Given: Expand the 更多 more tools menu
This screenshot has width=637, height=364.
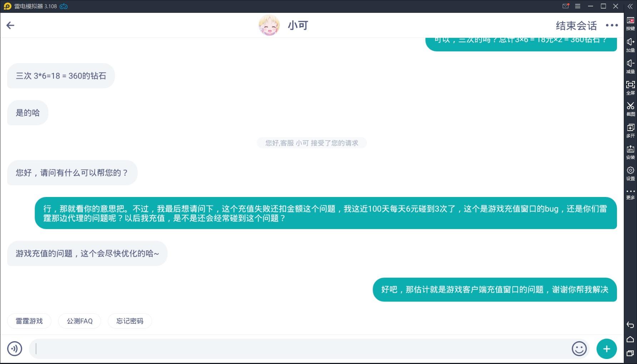Looking at the screenshot, I should [x=631, y=194].
